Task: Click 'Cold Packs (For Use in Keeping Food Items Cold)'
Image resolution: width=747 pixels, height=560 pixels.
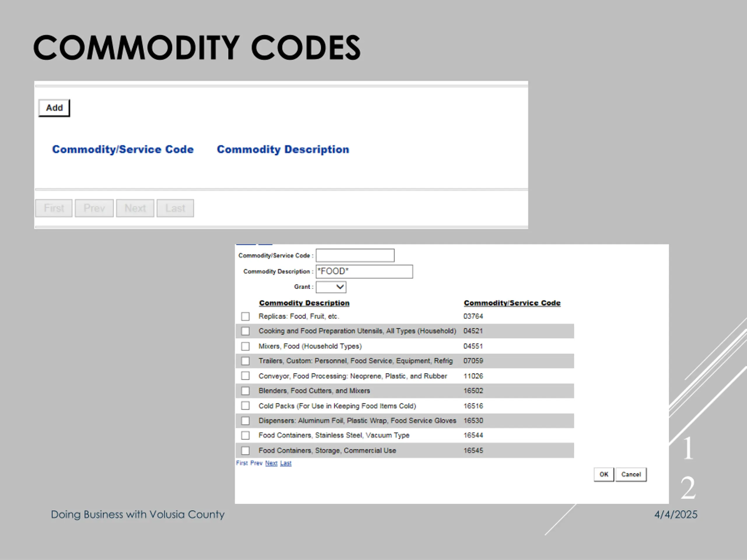Action: click(337, 406)
